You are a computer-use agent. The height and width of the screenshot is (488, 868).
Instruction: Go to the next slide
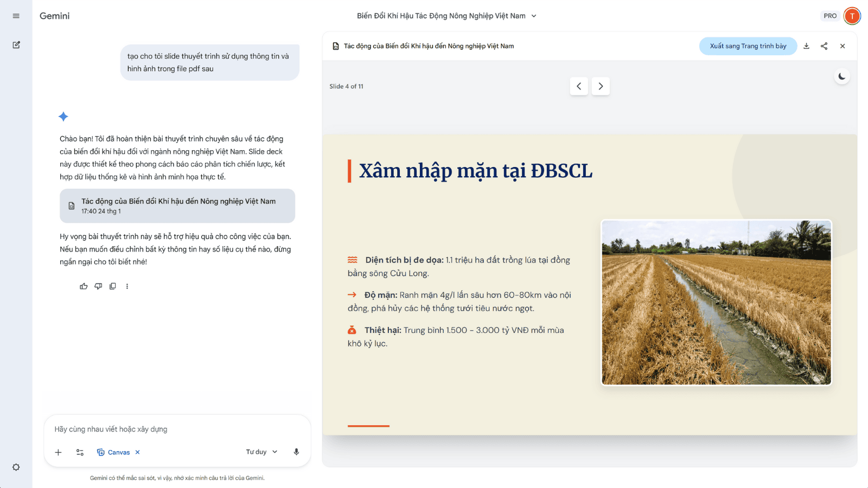[x=601, y=86]
